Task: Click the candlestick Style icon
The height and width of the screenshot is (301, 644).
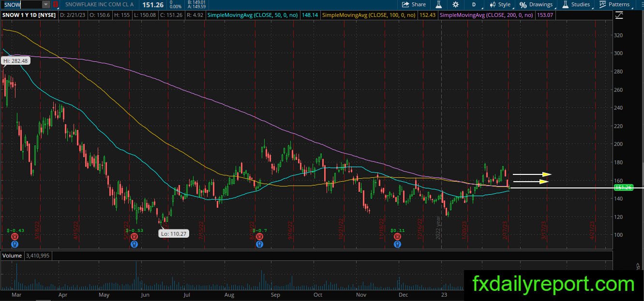Action: [493, 4]
